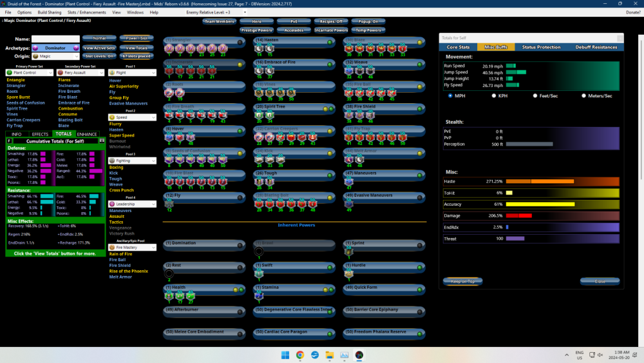
Task: Click Stamina's enhancement slot icon
Action: tap(259, 295)
